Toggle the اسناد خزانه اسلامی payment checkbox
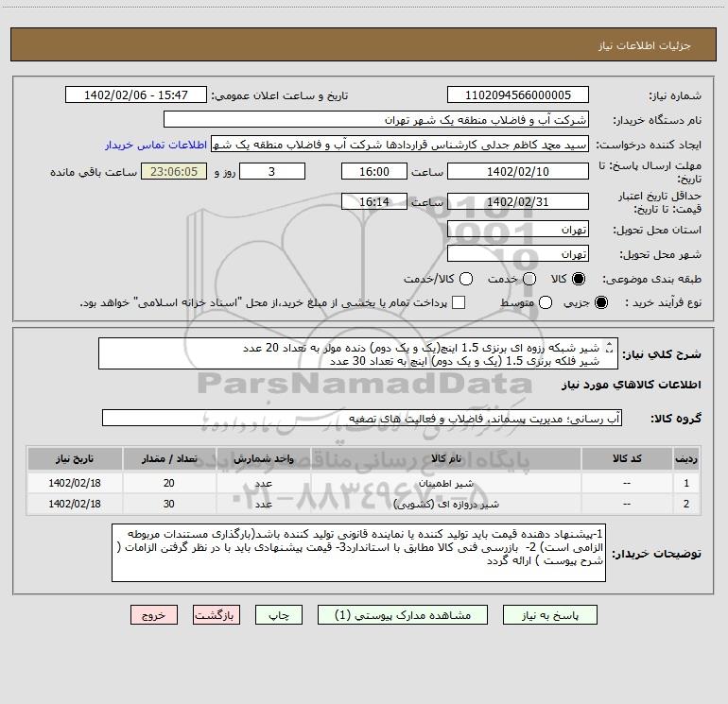The image size is (728, 704). 459,302
